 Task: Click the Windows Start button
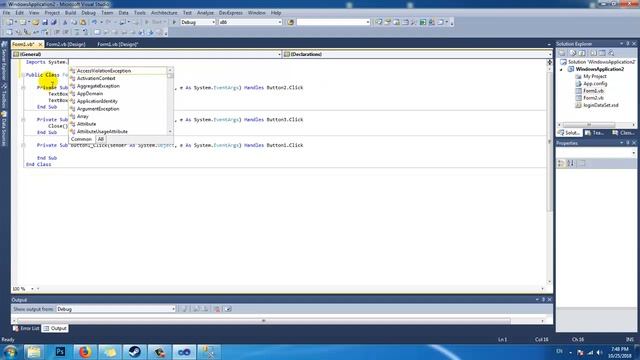[10, 352]
